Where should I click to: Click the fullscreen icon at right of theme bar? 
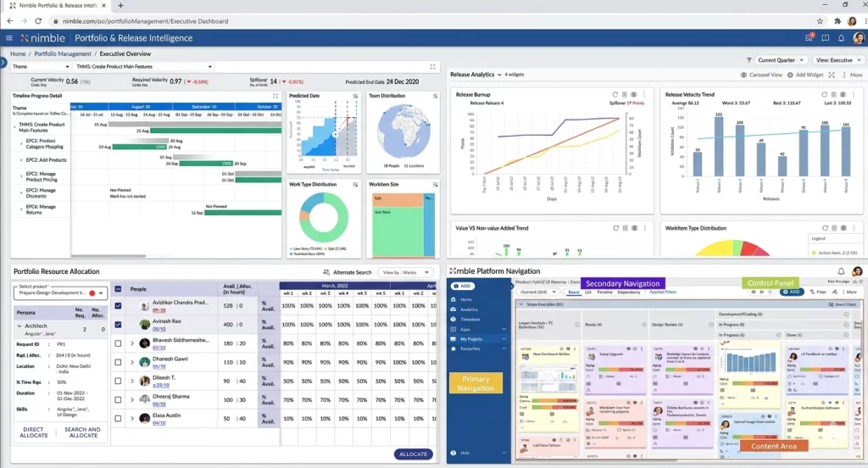click(x=433, y=66)
